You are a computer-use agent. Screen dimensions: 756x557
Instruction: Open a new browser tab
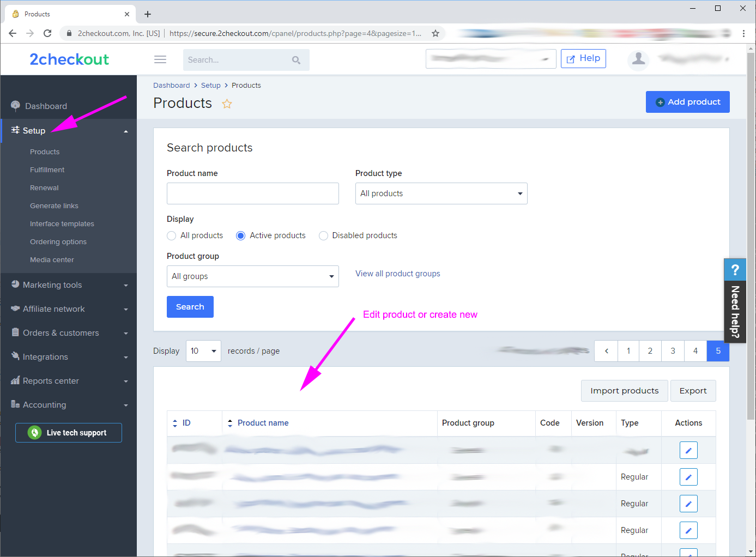(148, 14)
